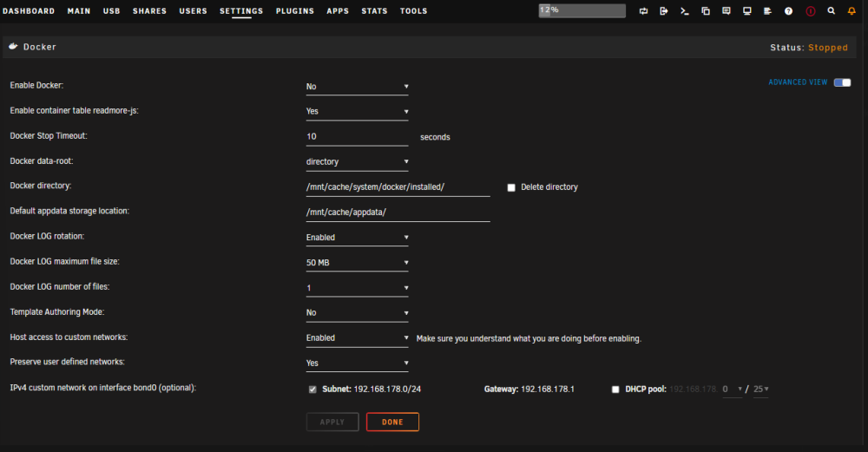868x452 pixels.
Task: Open the Docker data-root dropdown
Action: pos(357,162)
